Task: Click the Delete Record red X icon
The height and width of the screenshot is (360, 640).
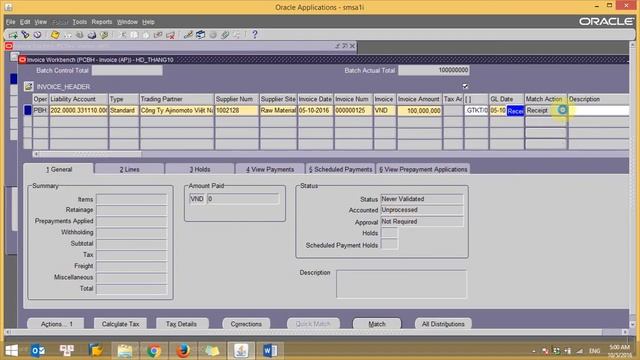Action: 170,35
